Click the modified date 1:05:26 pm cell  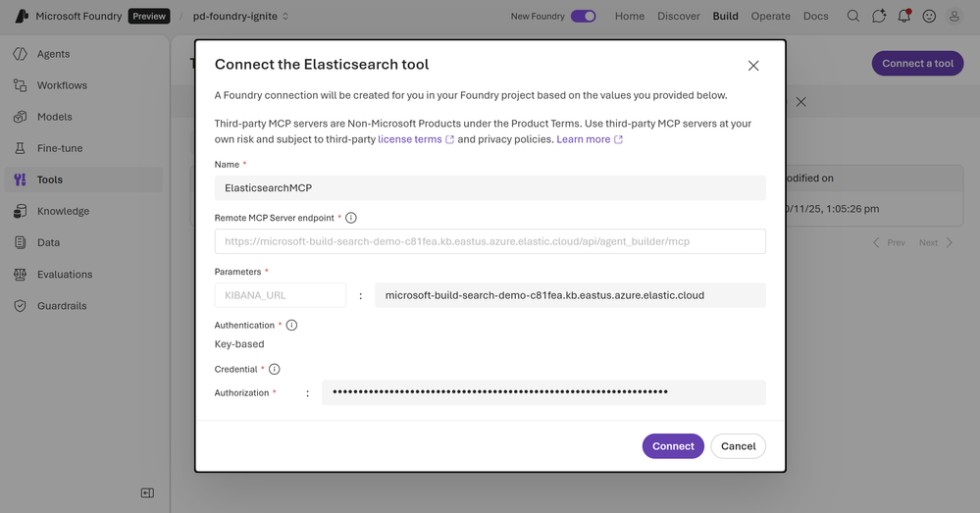833,209
